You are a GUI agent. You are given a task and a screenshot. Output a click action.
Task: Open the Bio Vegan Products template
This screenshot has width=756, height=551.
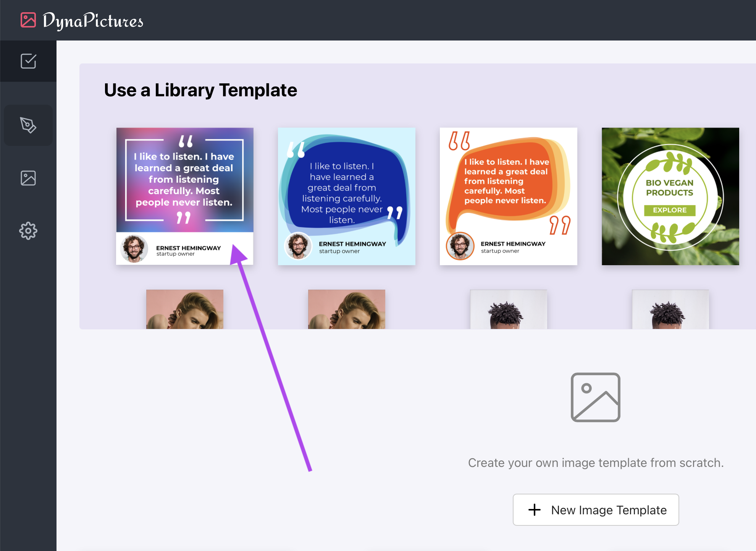(x=670, y=196)
